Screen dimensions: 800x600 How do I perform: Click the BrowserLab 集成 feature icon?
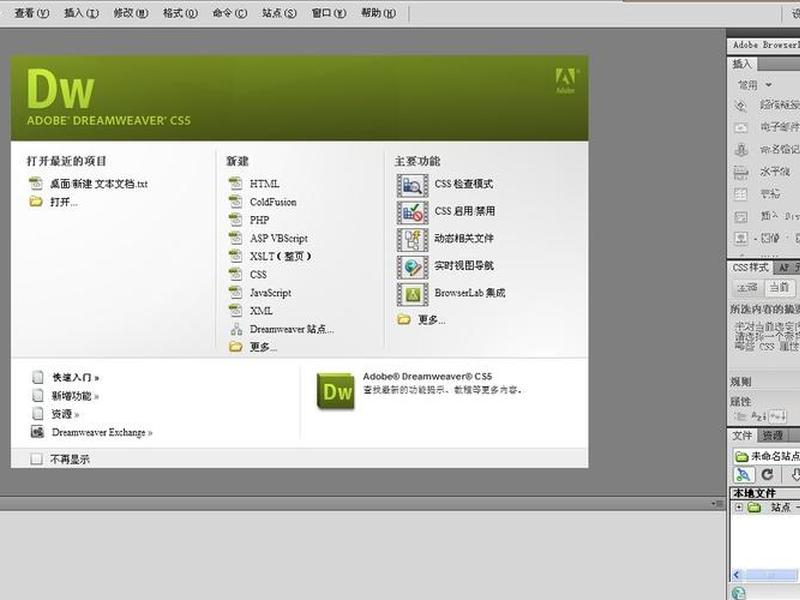click(x=412, y=294)
